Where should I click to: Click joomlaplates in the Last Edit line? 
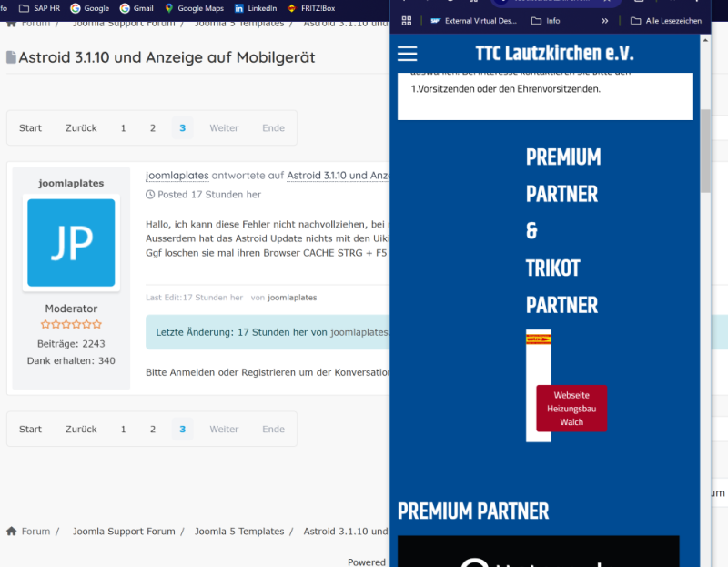(292, 298)
